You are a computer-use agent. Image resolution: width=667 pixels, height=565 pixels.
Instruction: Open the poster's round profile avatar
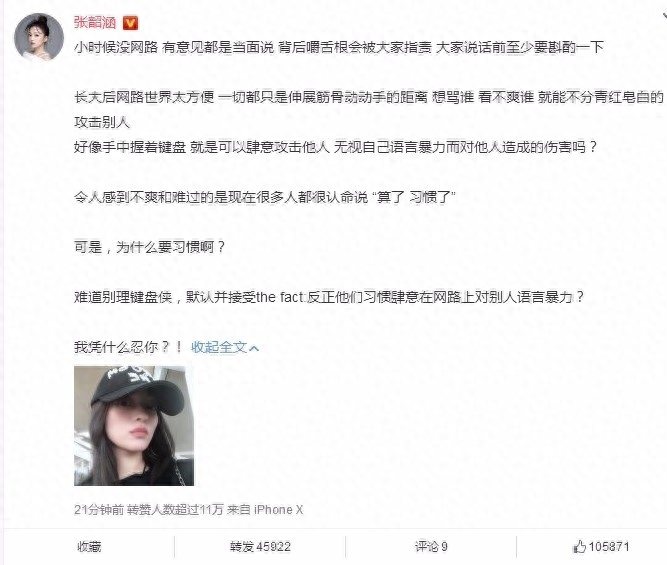(39, 37)
